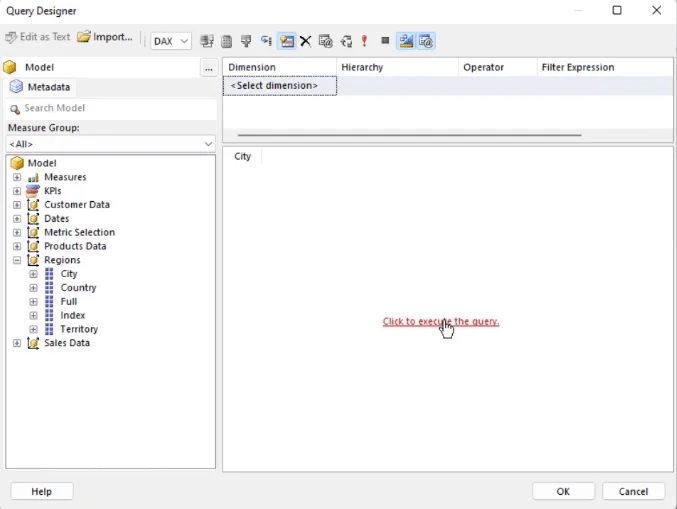Open the Measure Group dropdown
The width and height of the screenshot is (677, 509).
[111, 144]
